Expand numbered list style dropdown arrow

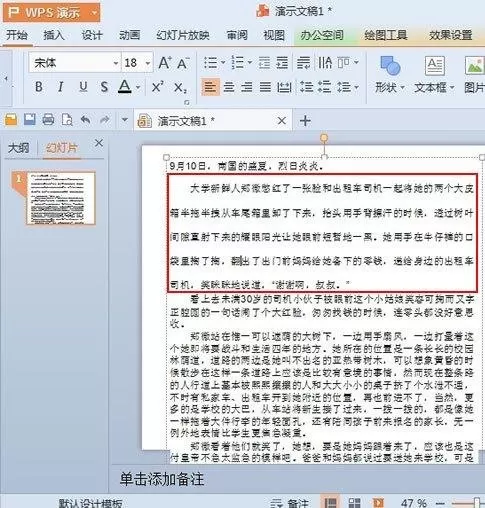(250, 63)
